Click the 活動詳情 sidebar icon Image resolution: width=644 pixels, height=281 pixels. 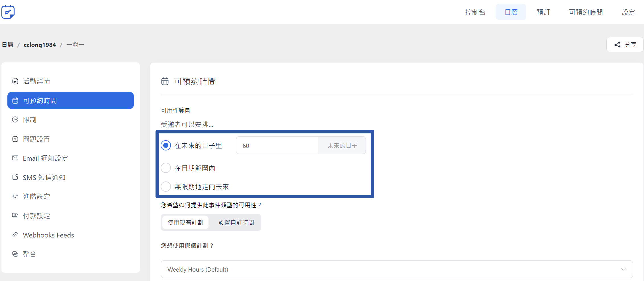point(15,81)
